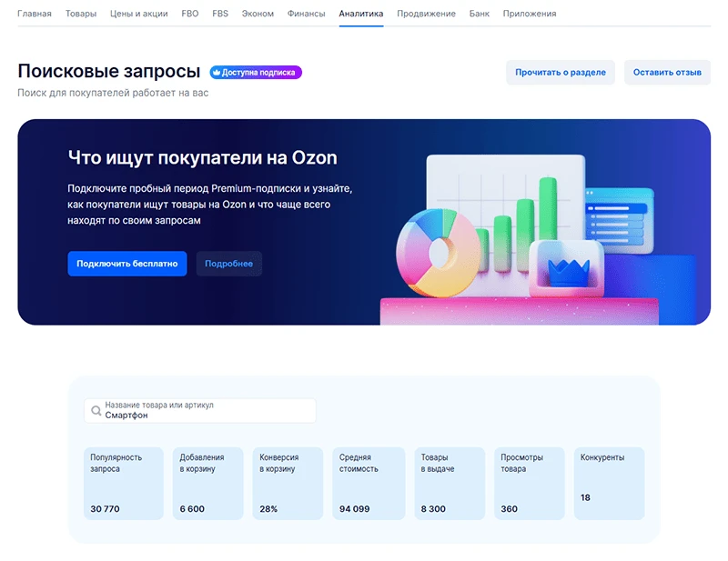Viewport: 728px width, 561px height.
Task: Focus the Название товара или артикул field
Action: 200,411
